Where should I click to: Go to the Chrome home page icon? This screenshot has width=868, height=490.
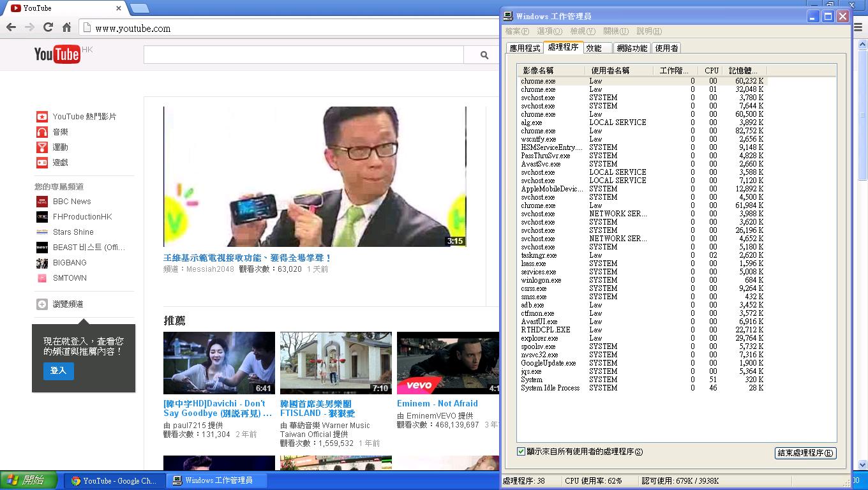coord(66,27)
